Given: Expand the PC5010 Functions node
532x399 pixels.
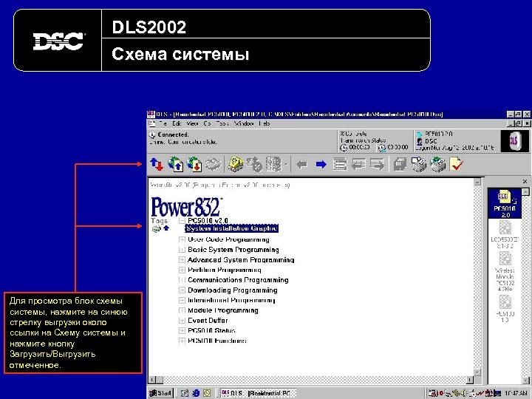Looking at the screenshot, I should (x=182, y=341).
